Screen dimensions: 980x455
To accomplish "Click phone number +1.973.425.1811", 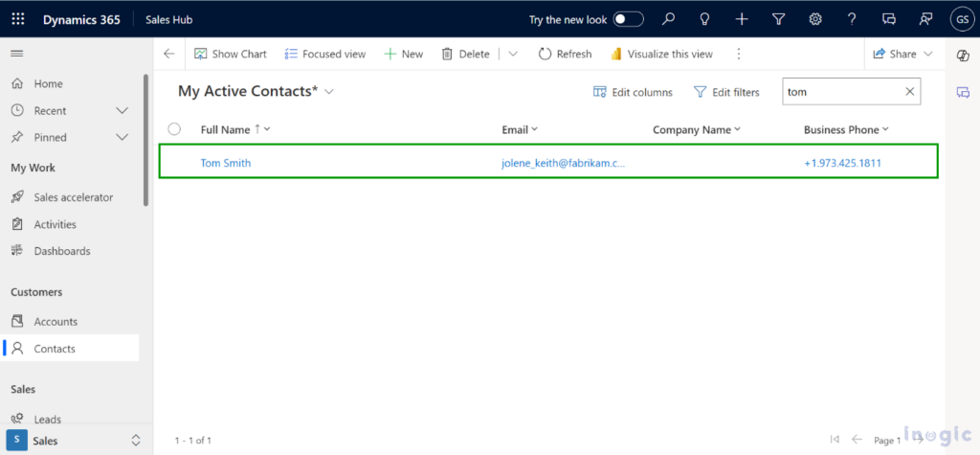I will pyautogui.click(x=842, y=164).
